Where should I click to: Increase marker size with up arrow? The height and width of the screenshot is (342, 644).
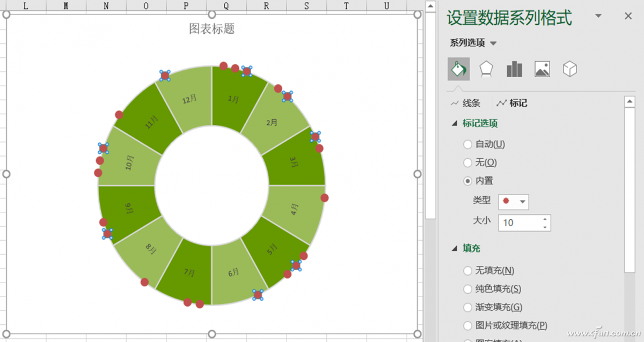(545, 219)
